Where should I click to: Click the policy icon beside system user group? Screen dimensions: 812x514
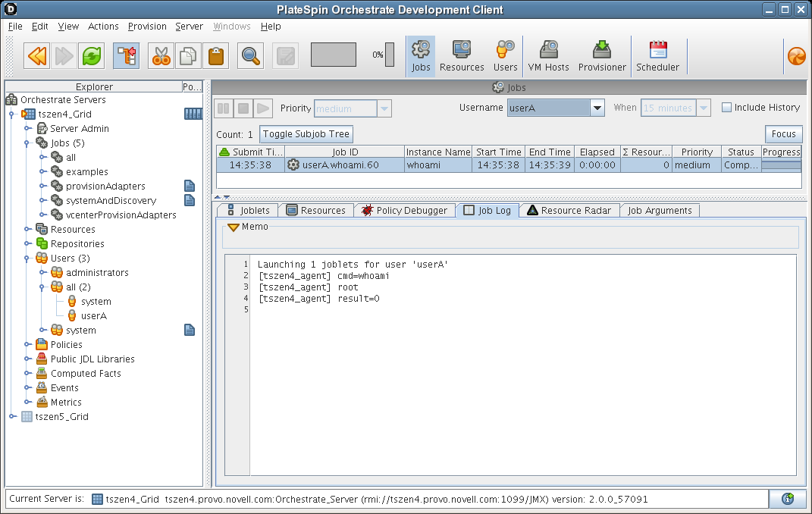tap(190, 330)
